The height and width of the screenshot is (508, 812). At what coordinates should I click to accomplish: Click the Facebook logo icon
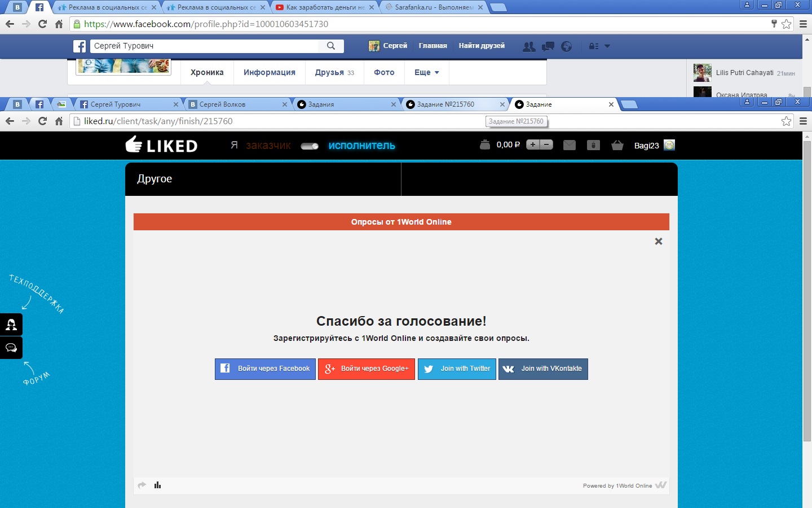point(80,46)
